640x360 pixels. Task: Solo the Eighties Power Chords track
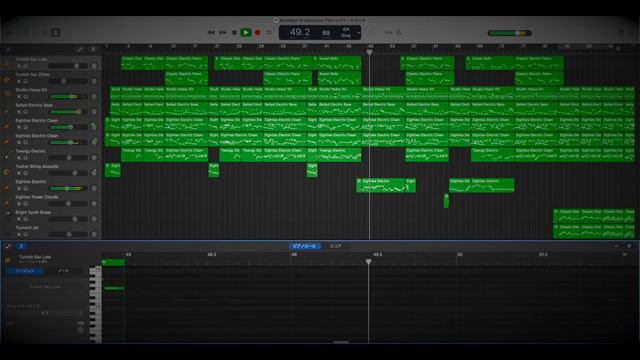coord(25,204)
